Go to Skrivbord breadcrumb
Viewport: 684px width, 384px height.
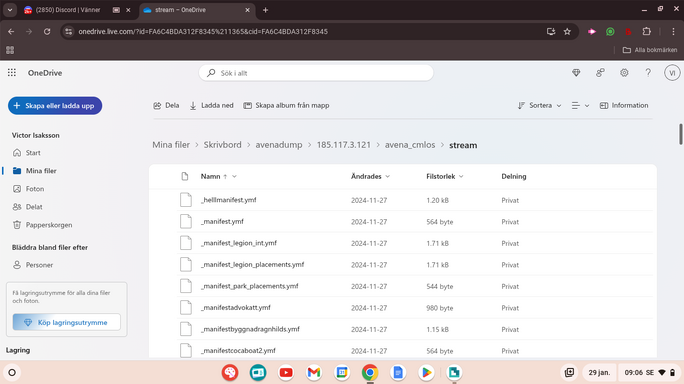(222, 145)
